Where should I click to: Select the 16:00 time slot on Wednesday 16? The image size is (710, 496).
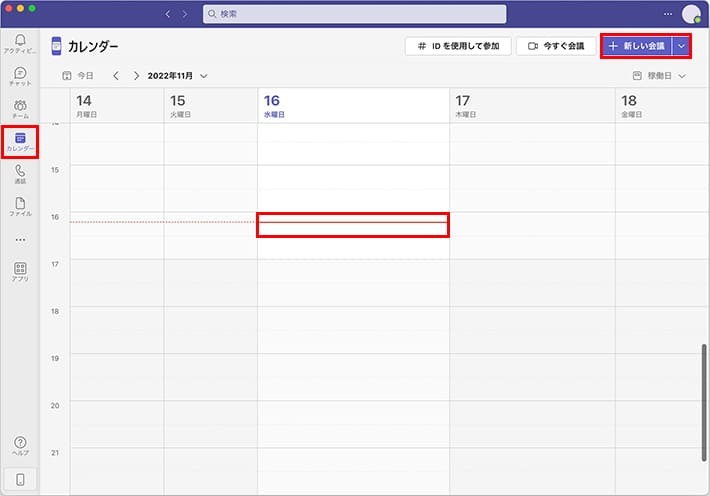coord(353,224)
